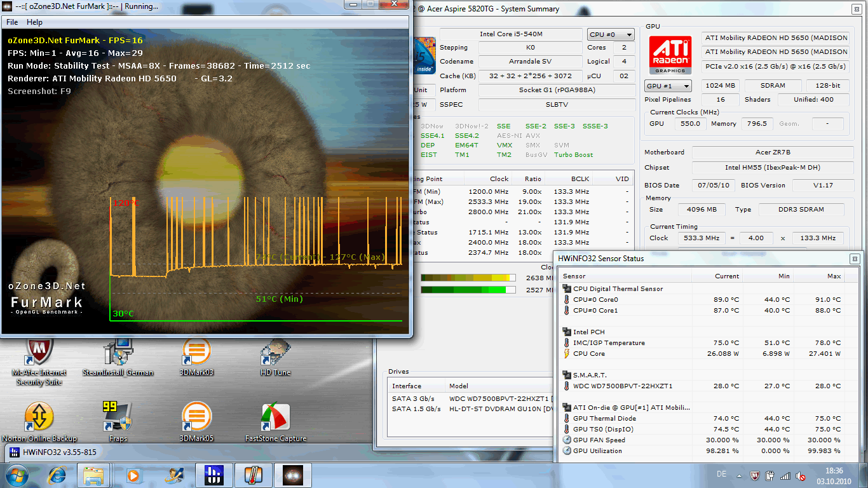Select the GPU Thermal Diode sensor row
868x488 pixels.
[703, 419]
